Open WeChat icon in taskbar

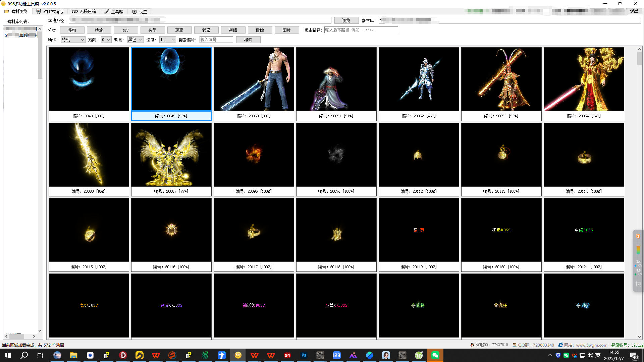(435, 355)
